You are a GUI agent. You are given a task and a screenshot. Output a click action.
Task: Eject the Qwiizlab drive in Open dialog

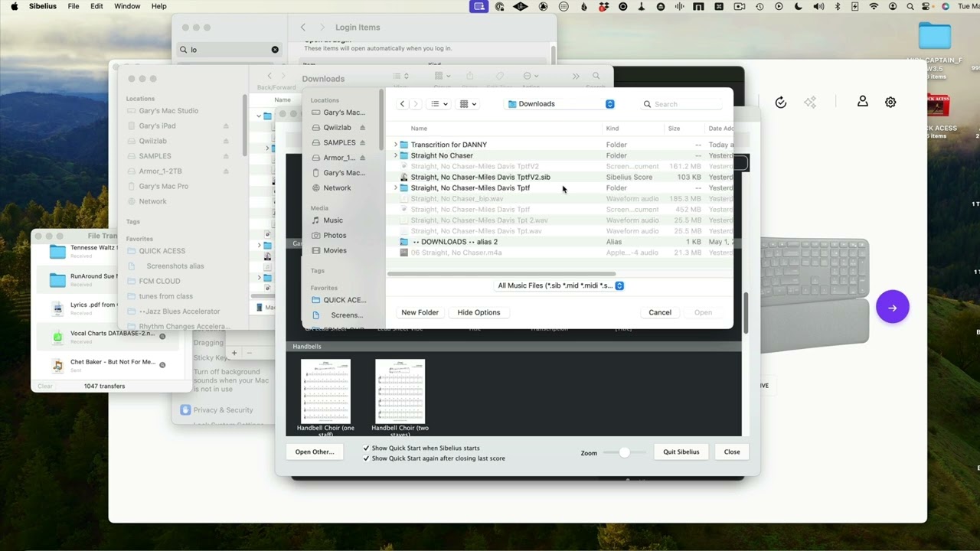[362, 128]
